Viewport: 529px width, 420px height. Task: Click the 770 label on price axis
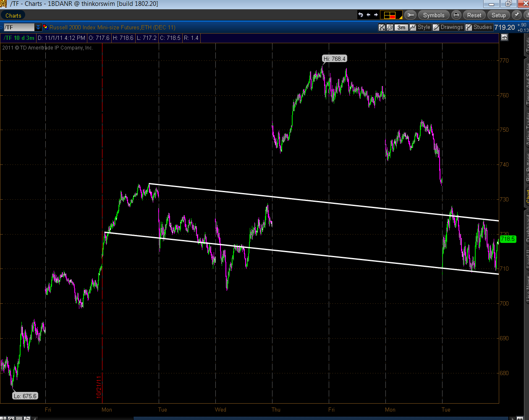(x=504, y=60)
